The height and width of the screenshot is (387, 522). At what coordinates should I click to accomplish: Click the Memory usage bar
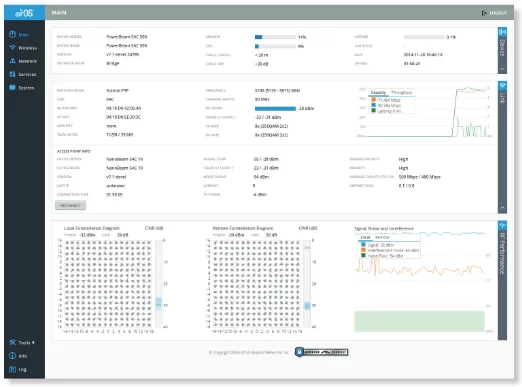tap(275, 37)
